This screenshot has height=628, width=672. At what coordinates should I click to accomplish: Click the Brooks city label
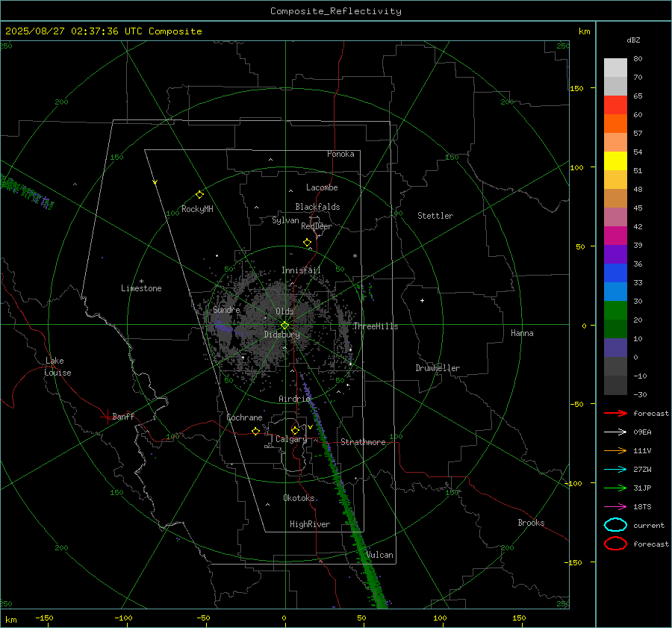tap(531, 523)
